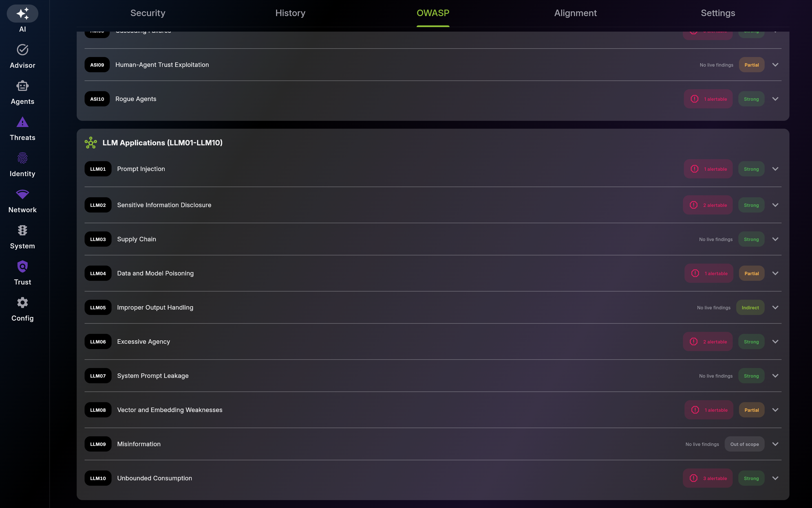Click 'LLM Applications (LLM01-LLM10)' section heading
The width and height of the screenshot is (812, 508).
pos(162,143)
